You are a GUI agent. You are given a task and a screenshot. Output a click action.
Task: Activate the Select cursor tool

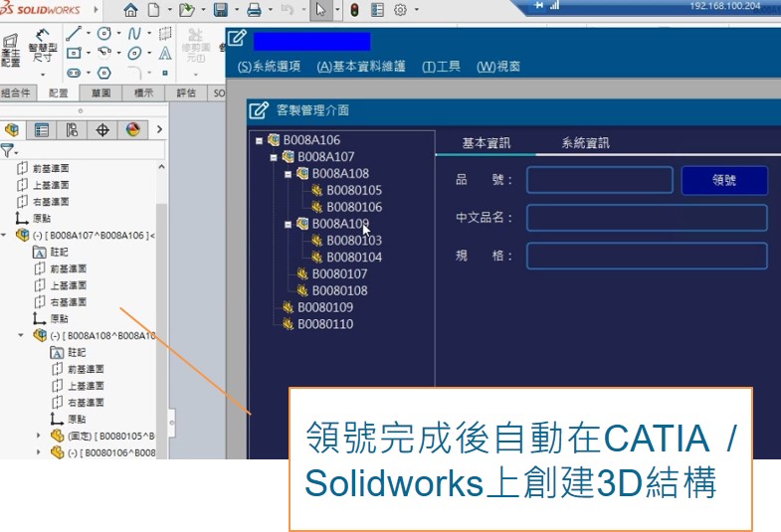(320, 10)
